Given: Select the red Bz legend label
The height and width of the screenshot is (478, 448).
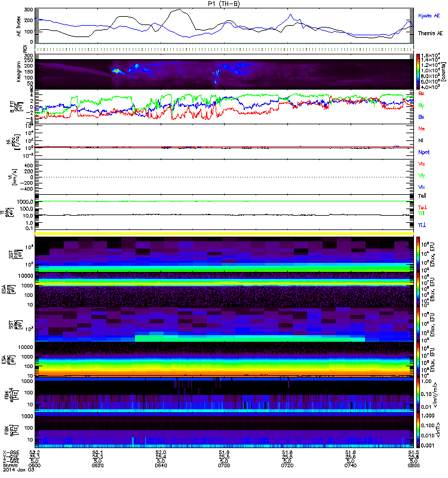Looking at the screenshot, I should (421, 93).
